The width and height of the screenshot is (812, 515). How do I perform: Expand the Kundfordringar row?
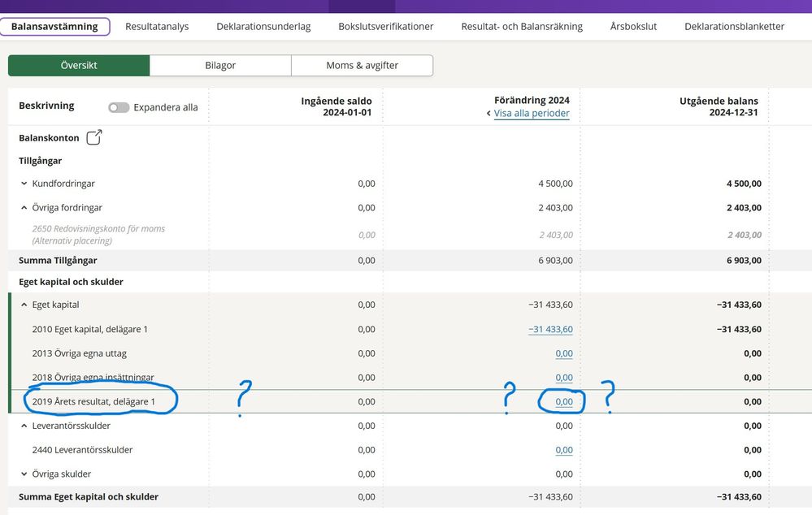tap(24, 184)
